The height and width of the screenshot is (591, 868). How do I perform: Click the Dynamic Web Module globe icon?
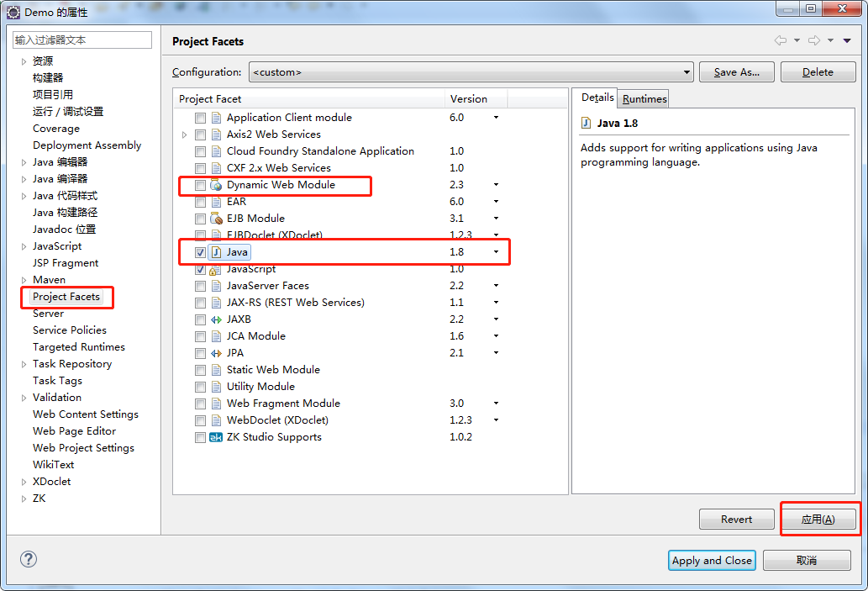click(x=217, y=185)
